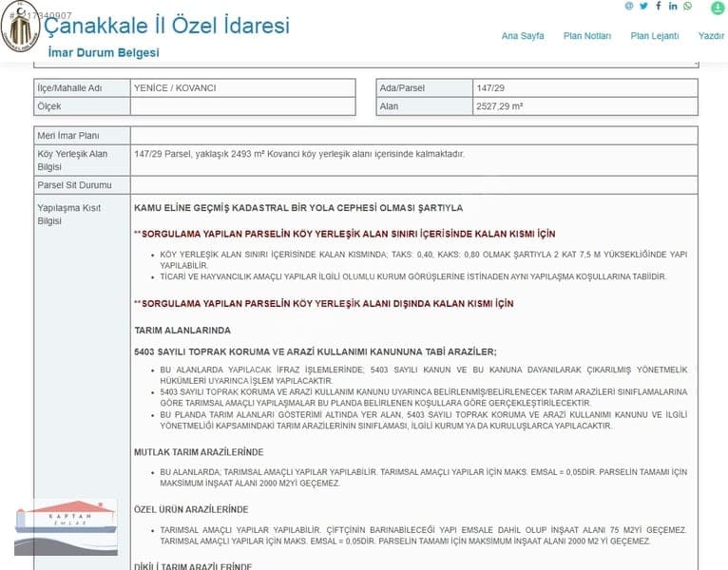Viewport: 728px width, 570px height.
Task: Click the green download icon
Action: tap(718, 8)
